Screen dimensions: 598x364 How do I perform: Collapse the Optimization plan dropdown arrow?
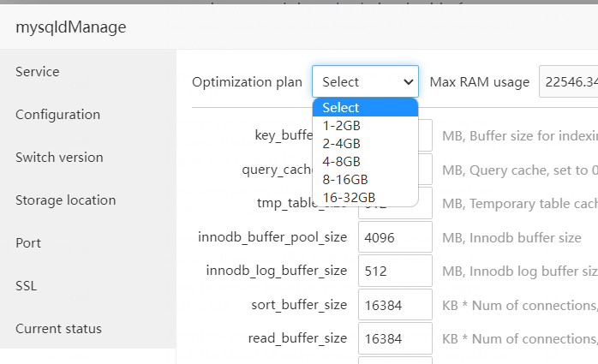click(x=408, y=82)
